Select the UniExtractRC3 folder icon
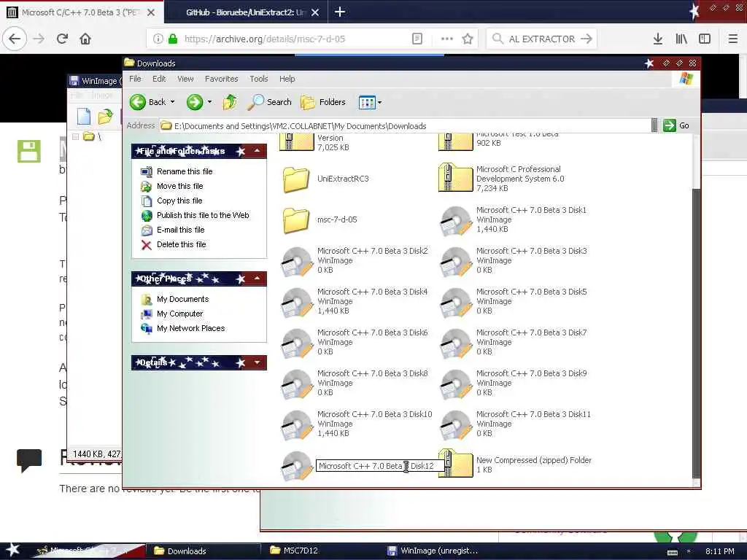The image size is (747, 560). click(x=296, y=179)
